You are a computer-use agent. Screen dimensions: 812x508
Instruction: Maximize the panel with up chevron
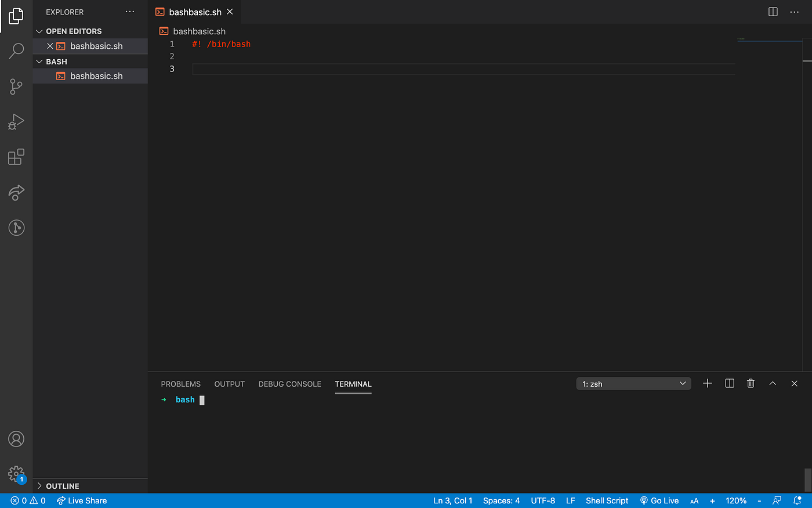tap(773, 383)
